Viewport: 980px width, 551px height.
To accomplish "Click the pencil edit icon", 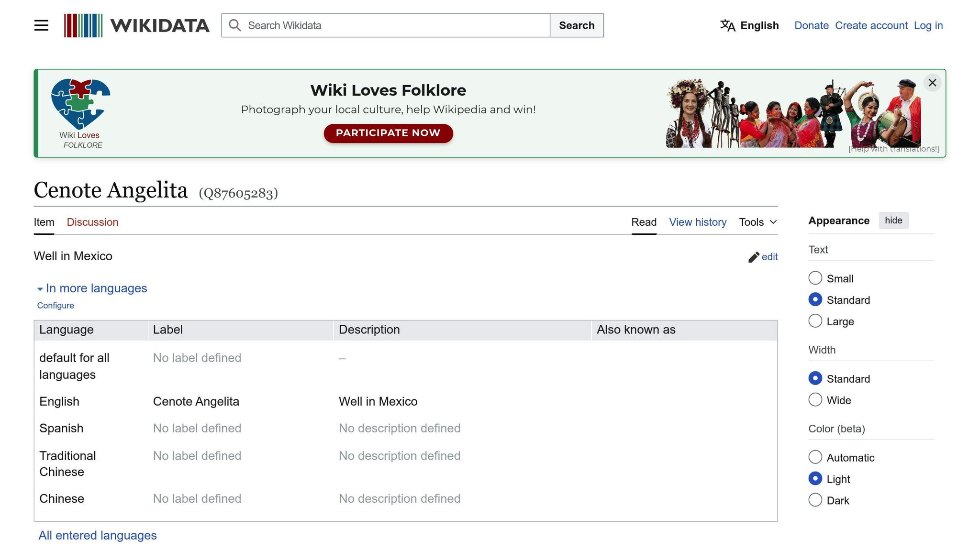I will 754,257.
